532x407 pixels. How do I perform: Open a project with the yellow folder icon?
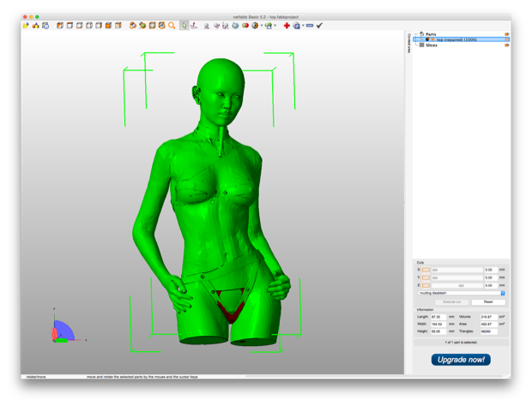[x=26, y=26]
